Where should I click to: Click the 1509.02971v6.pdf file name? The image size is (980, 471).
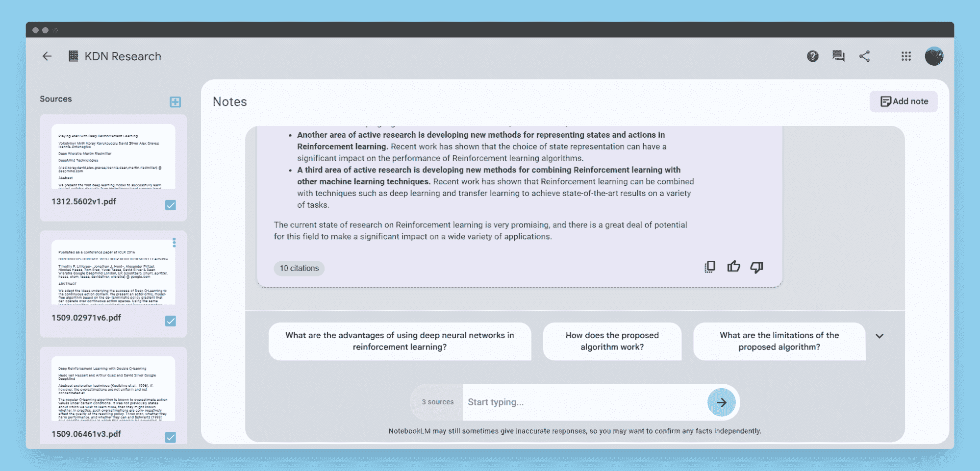86,318
